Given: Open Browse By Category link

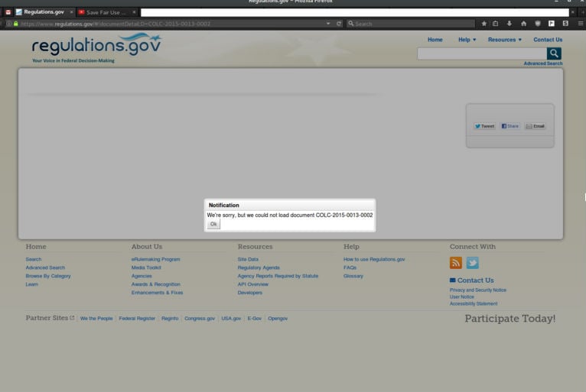Looking at the screenshot, I should click(x=48, y=276).
